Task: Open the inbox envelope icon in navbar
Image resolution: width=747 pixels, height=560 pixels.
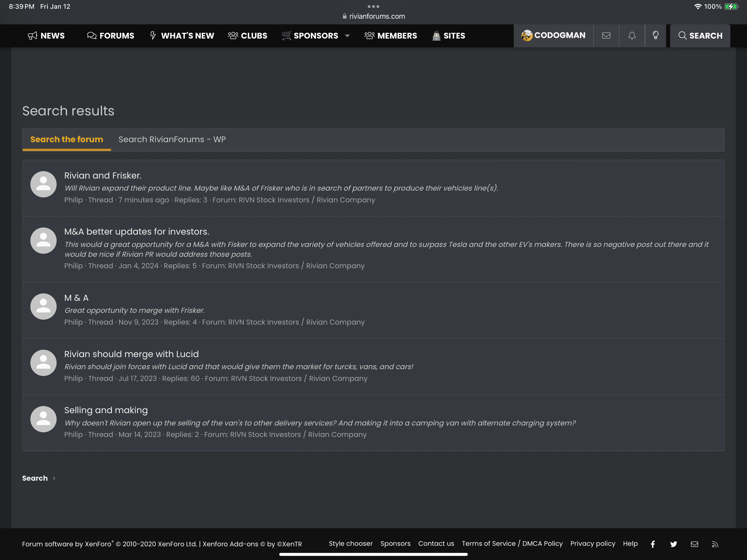Action: 606,36
